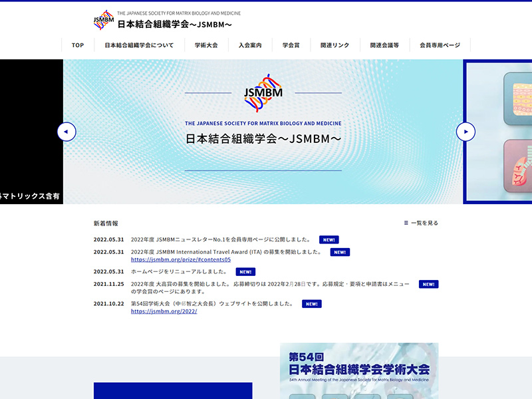Click the JSMBM logo in the header
The image size is (532, 399).
[104, 20]
